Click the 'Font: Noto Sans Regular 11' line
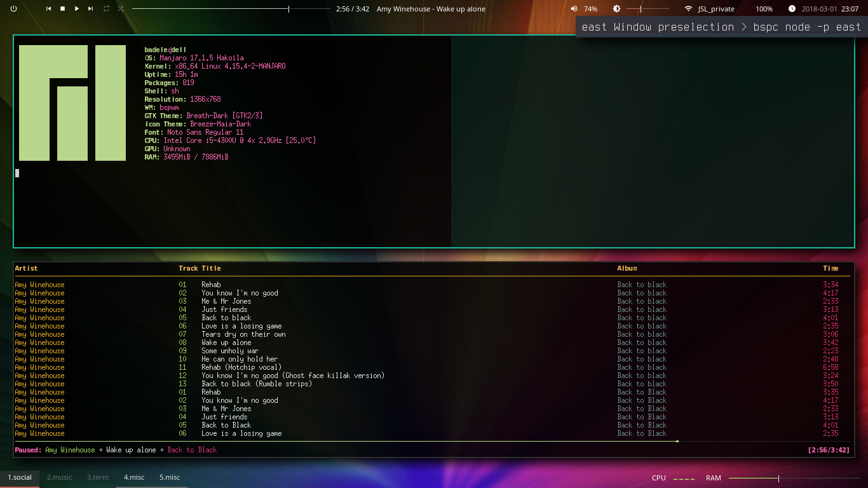868x488 pixels. point(194,132)
